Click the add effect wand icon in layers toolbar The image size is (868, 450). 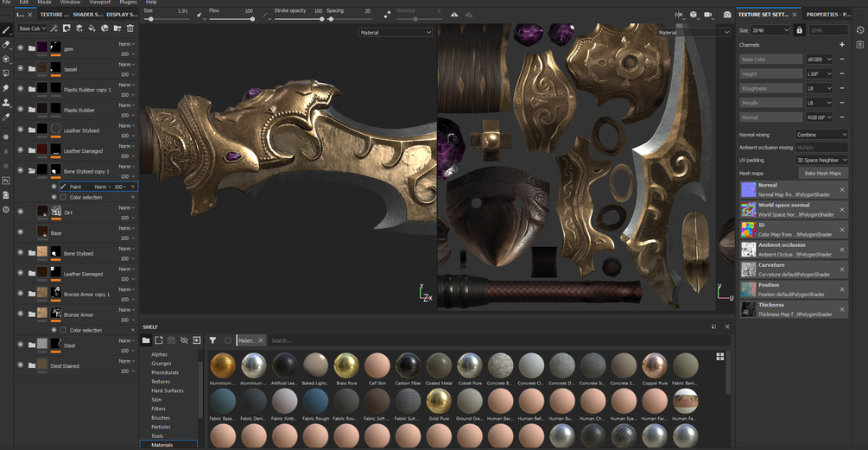(54, 29)
